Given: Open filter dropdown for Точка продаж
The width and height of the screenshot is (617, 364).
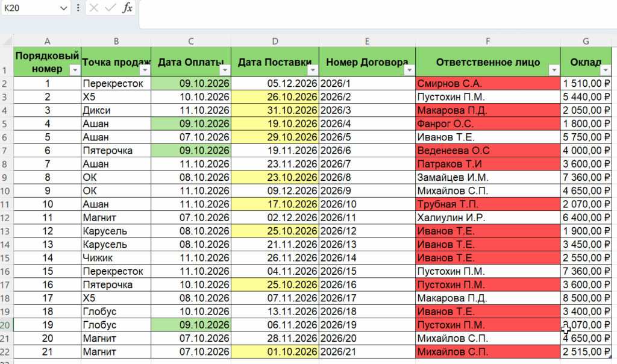Looking at the screenshot, I should (x=145, y=70).
